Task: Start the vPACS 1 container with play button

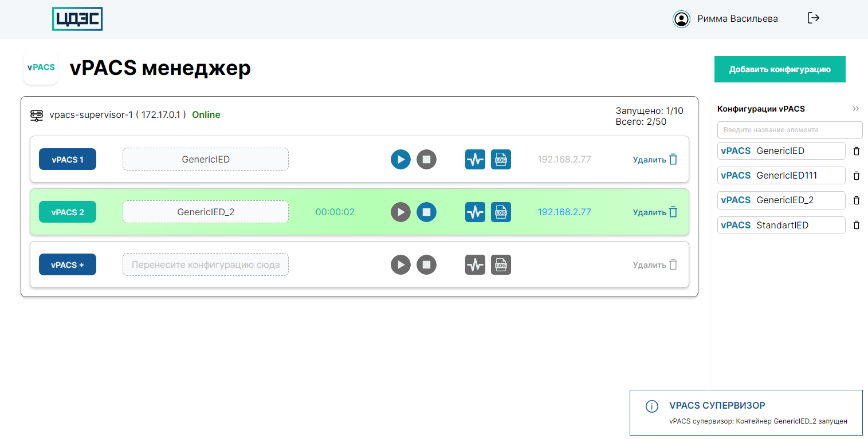Action: (400, 159)
